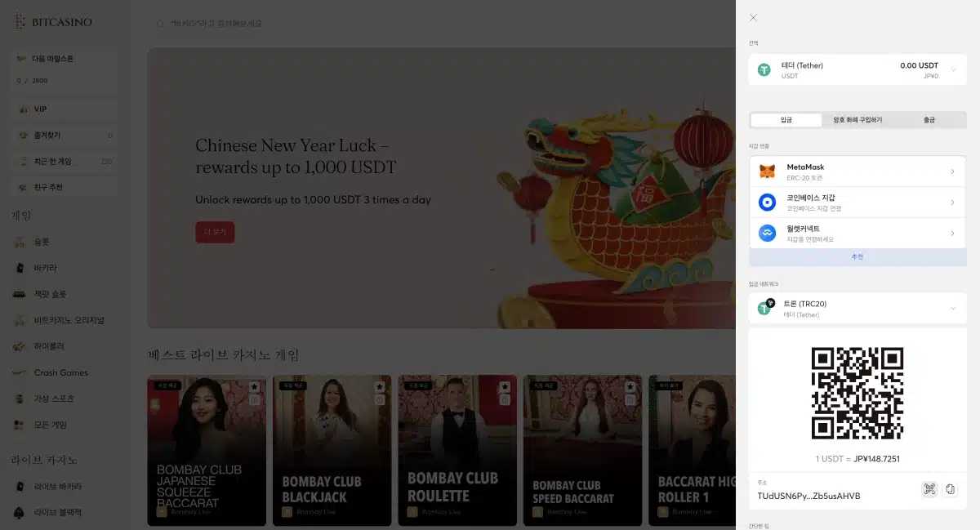
Task: Click the 하이롤러 icon
Action: tap(20, 346)
